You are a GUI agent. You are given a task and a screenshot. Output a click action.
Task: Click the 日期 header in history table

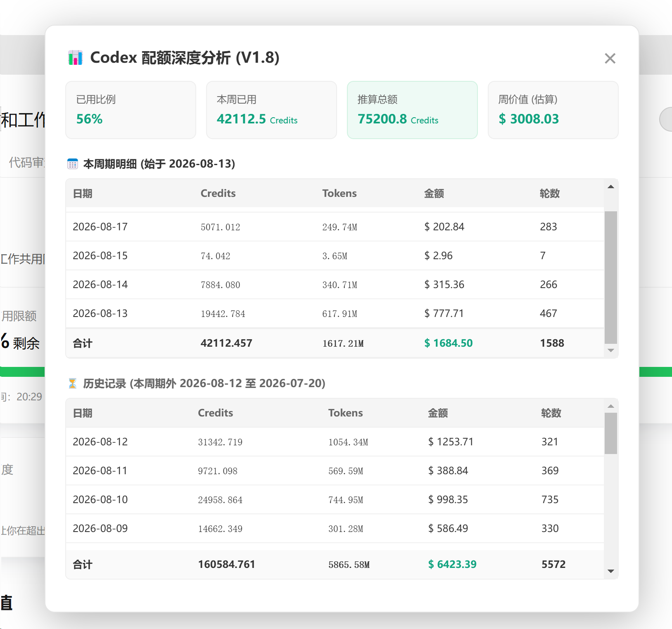(x=83, y=413)
